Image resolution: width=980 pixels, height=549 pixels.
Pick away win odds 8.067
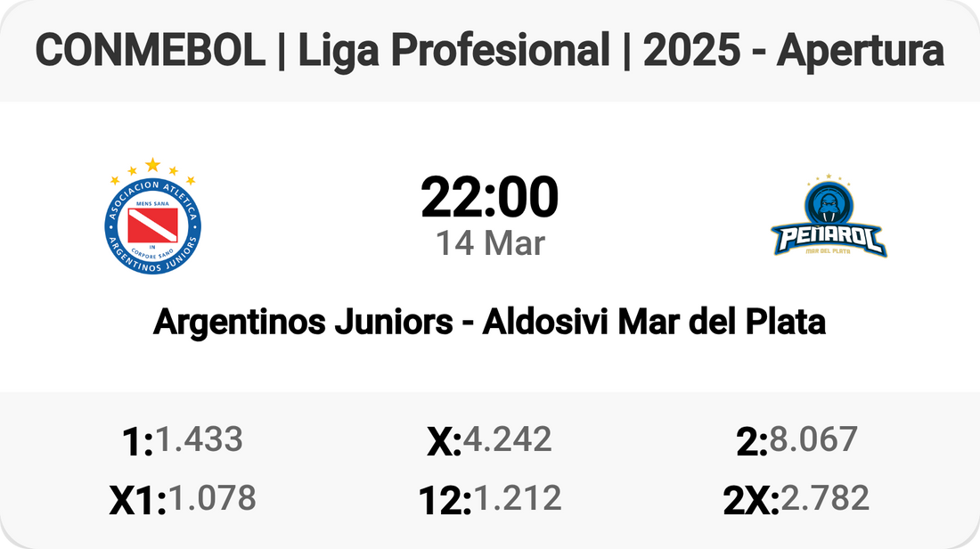[813, 438]
